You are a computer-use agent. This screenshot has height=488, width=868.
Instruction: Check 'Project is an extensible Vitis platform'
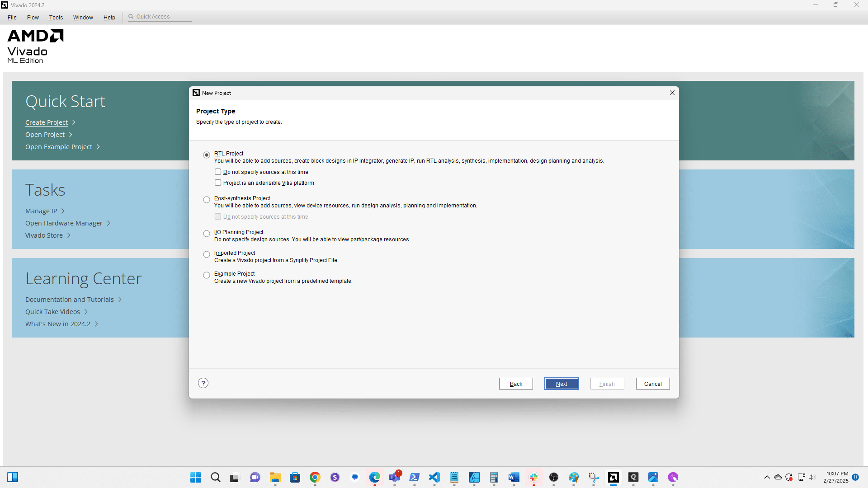(218, 183)
